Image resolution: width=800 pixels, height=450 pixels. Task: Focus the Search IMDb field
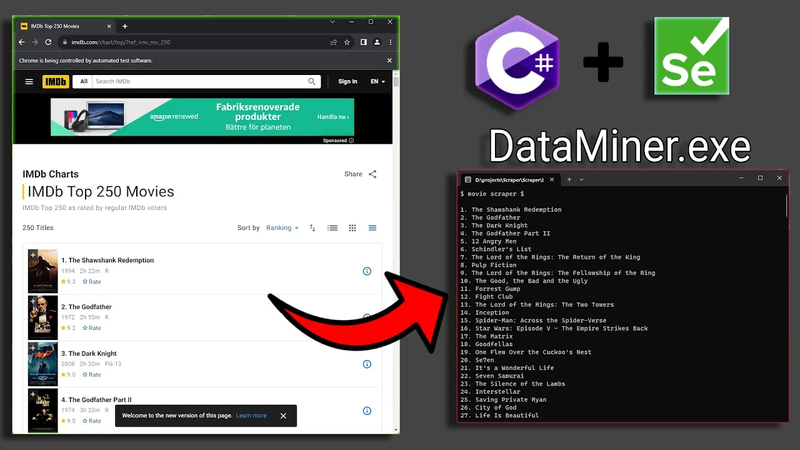(199, 82)
